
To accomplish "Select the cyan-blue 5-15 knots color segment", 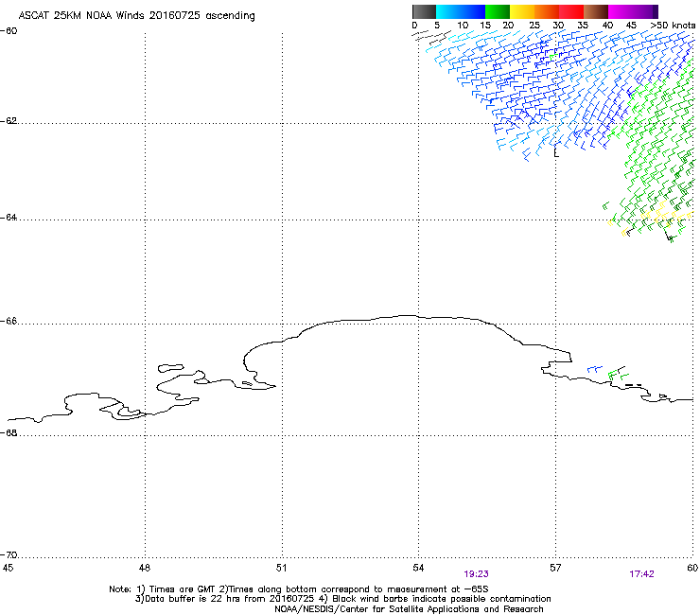I will (x=461, y=11).
